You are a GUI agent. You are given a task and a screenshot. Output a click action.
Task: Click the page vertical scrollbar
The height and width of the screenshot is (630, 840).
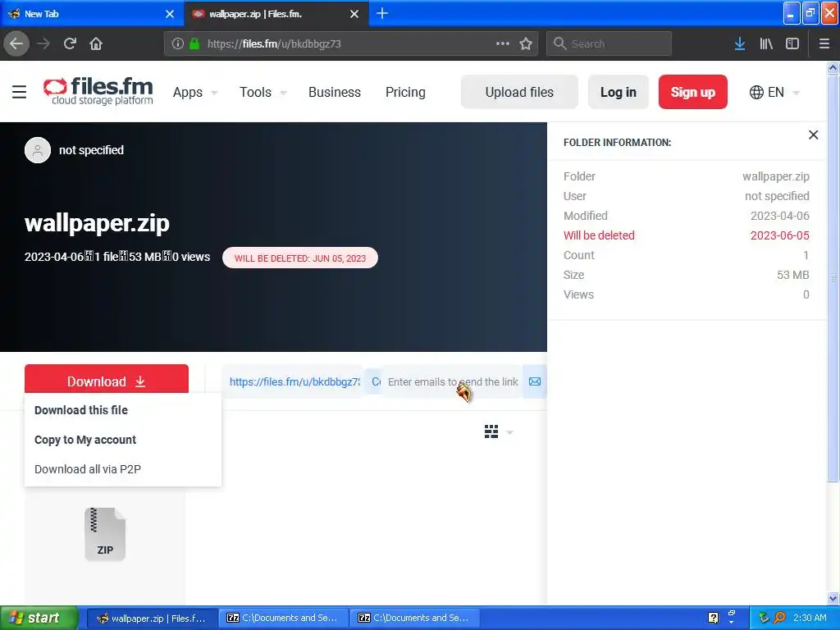coord(833,279)
